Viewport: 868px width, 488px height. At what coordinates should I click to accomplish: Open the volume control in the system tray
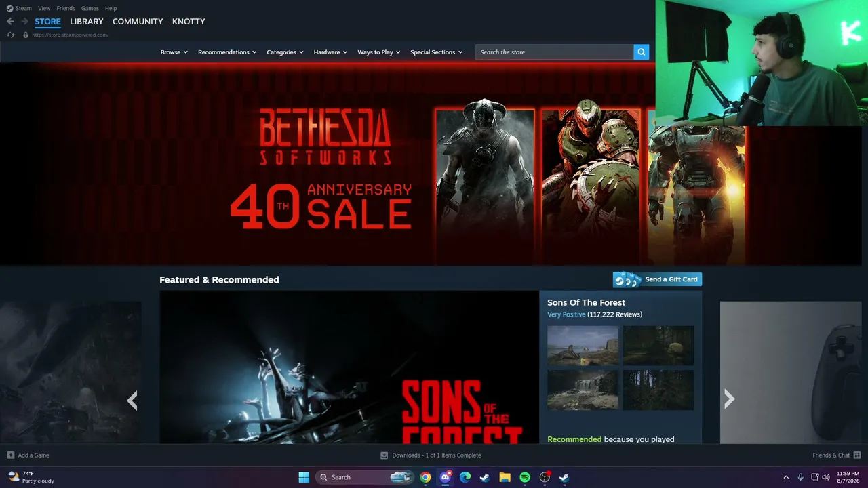pos(826,477)
